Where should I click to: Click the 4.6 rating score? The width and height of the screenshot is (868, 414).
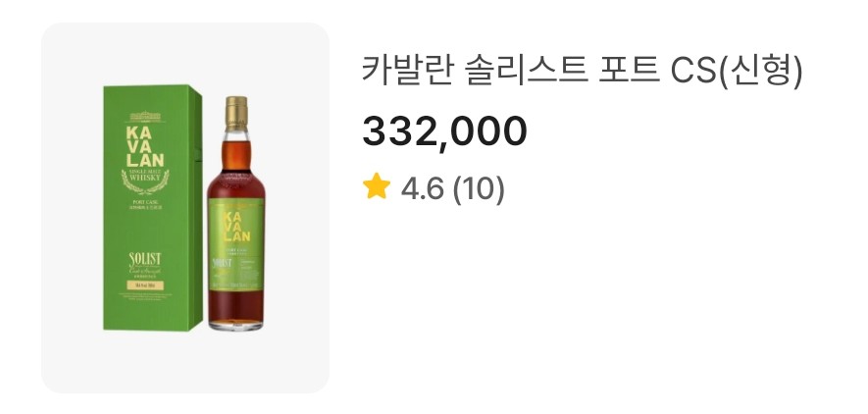[423, 189]
